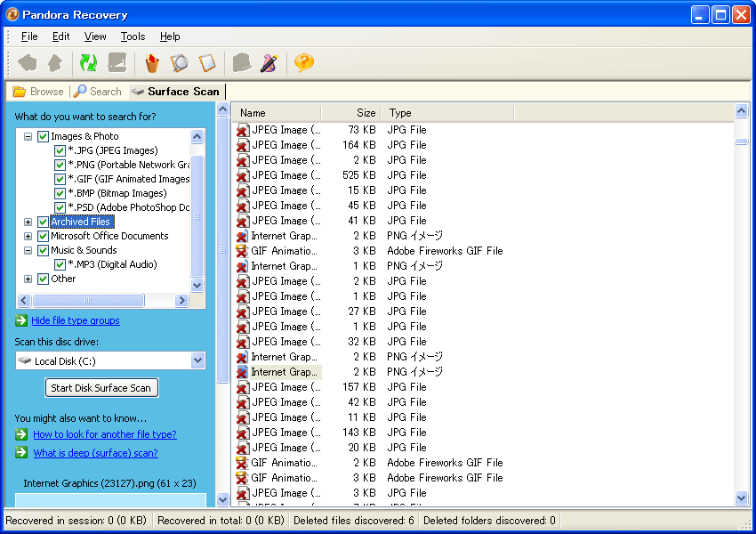Sort file list by Type column
The width and height of the screenshot is (756, 534).
click(447, 113)
